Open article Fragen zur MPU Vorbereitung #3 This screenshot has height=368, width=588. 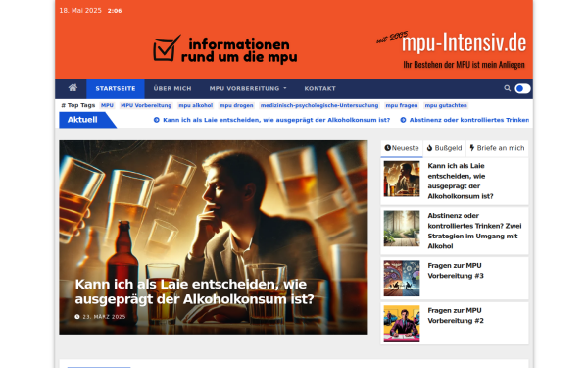pyautogui.click(x=456, y=271)
